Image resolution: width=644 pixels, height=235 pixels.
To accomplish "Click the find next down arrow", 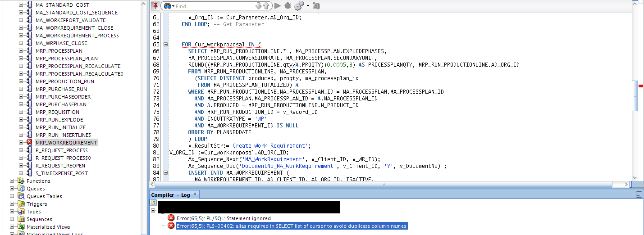I will pyautogui.click(x=258, y=6).
